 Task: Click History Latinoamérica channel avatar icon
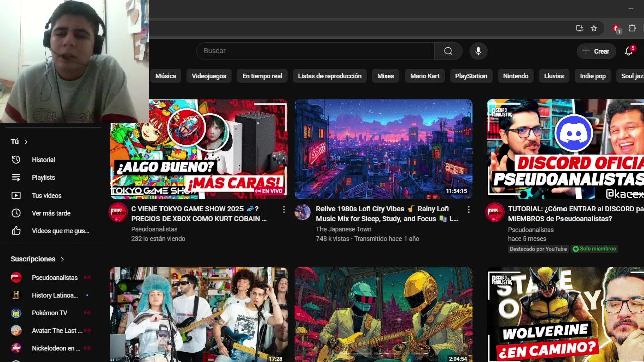tap(16, 295)
